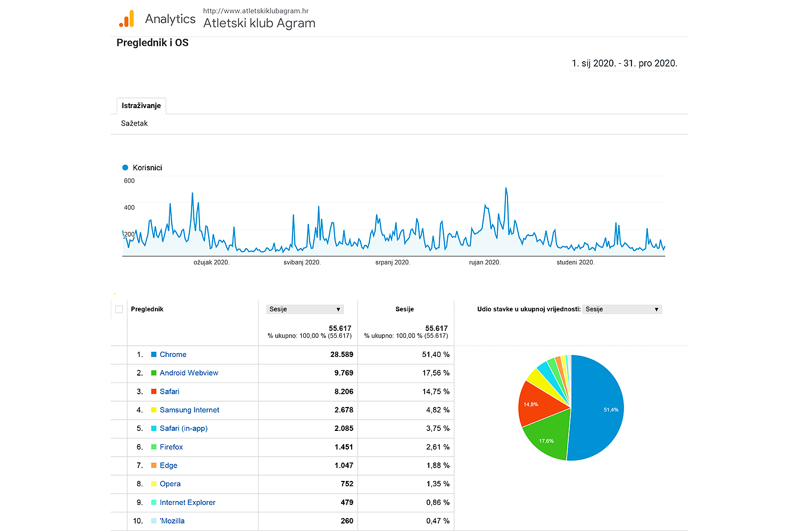Viewport: 798px width, 532px height.
Task: Click the green Android Webview color square
Action: coord(154,373)
